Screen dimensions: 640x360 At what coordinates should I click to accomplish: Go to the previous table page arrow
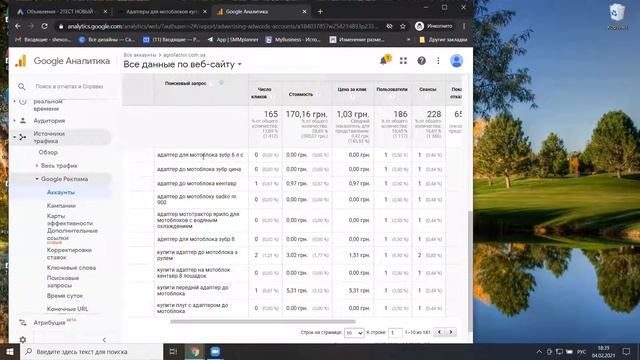(x=440, y=332)
